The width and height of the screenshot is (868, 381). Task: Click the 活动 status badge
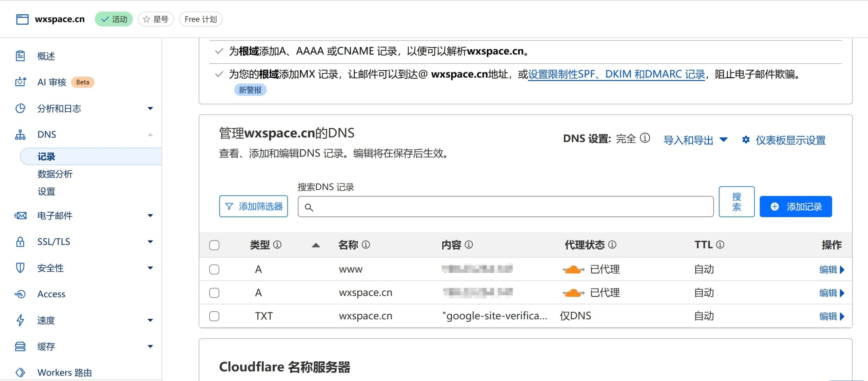(x=114, y=19)
